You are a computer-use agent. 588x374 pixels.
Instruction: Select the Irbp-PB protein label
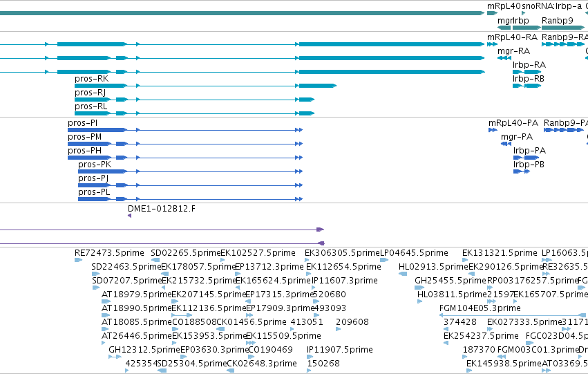pos(529,165)
